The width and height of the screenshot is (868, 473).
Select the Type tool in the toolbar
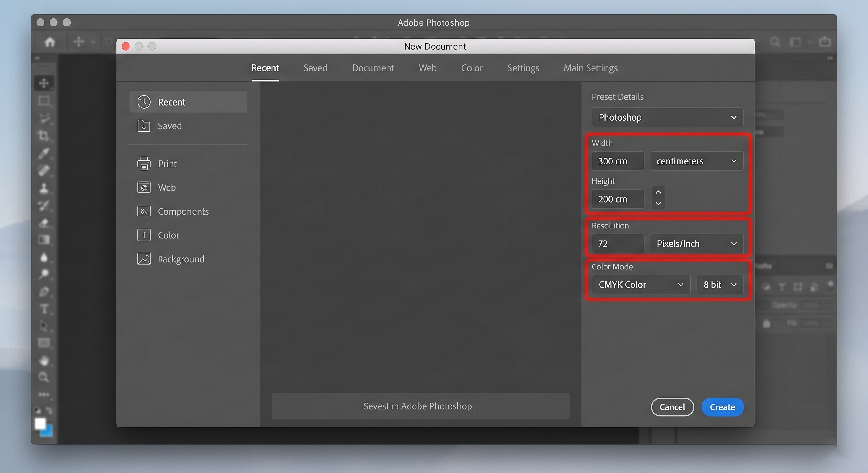point(44,309)
